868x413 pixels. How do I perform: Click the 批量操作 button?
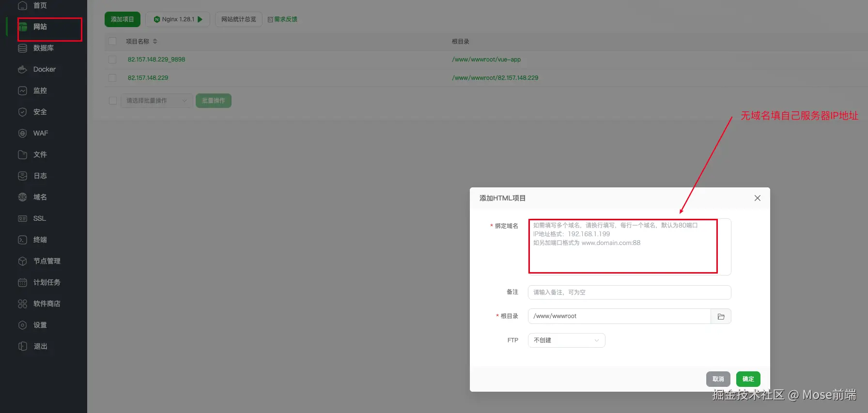point(214,101)
